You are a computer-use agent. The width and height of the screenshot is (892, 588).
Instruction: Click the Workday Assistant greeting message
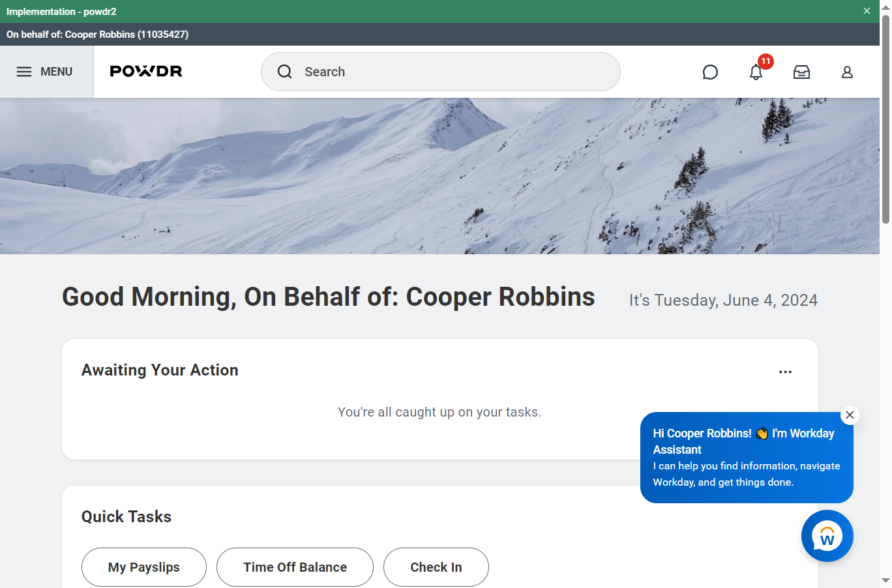pyautogui.click(x=747, y=458)
